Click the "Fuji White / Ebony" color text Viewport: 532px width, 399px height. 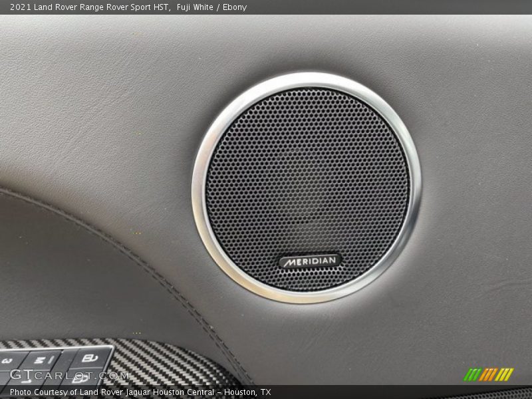point(211,7)
